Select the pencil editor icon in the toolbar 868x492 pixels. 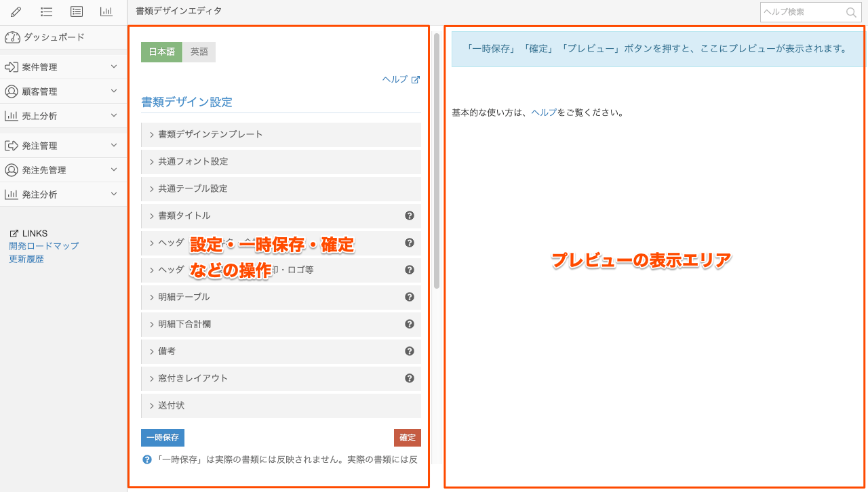(15, 12)
